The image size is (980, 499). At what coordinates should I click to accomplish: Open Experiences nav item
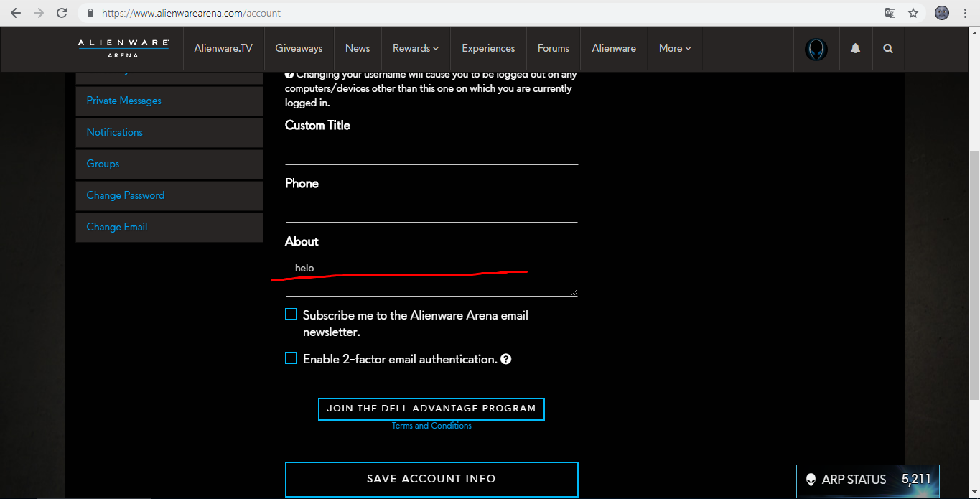click(488, 48)
